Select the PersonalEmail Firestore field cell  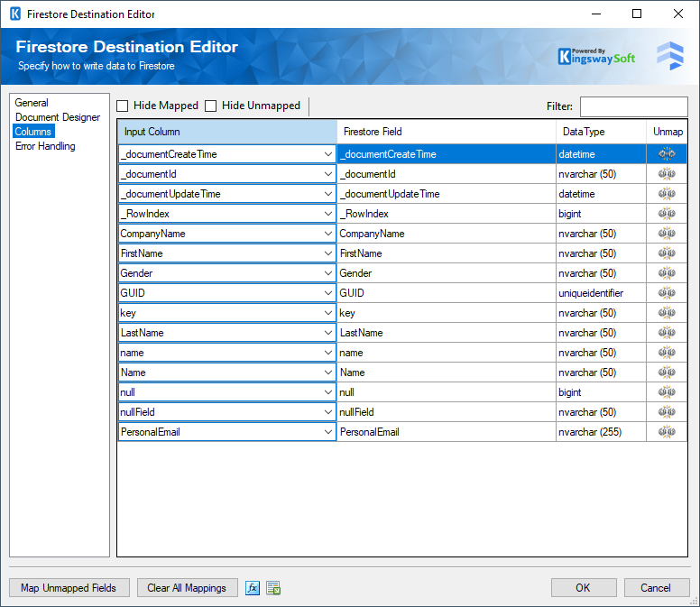(x=447, y=432)
